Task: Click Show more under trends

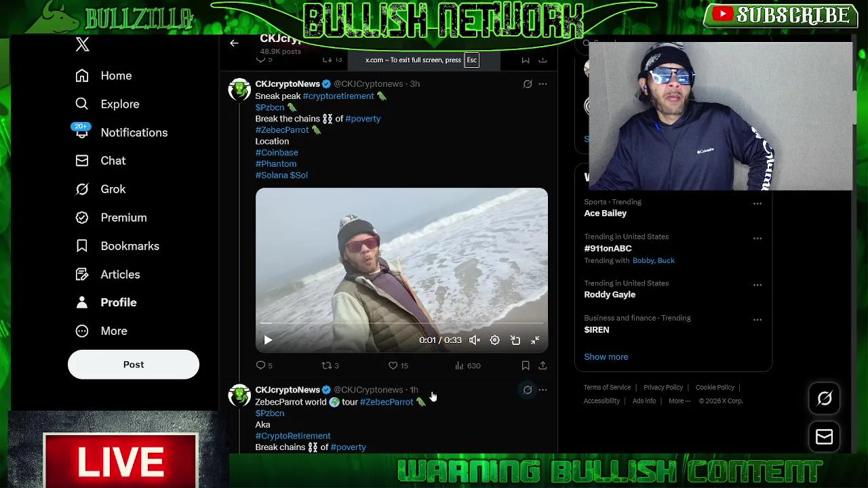Action: pos(606,357)
